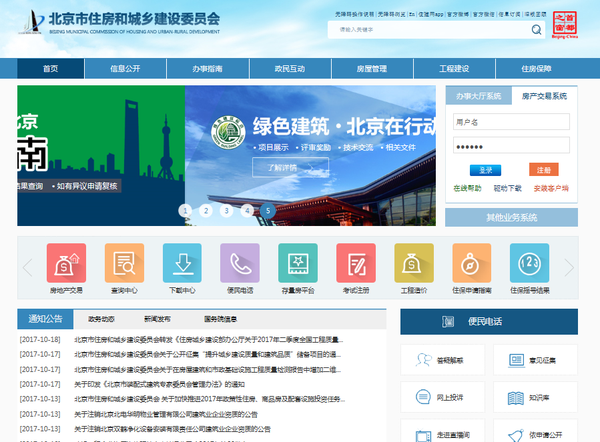Open the 网上投诉 chat bubble tile

coord(442,397)
